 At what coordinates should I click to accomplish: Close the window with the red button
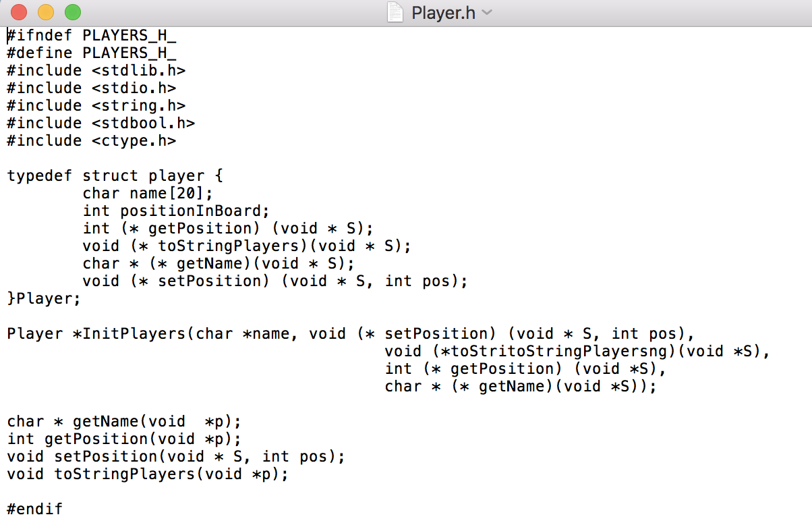coord(19,12)
